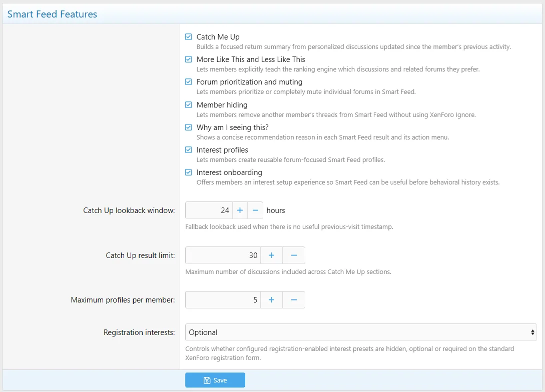
Task: Click the 'Catch Up lookback window:' label
Action: pyautogui.click(x=129, y=210)
